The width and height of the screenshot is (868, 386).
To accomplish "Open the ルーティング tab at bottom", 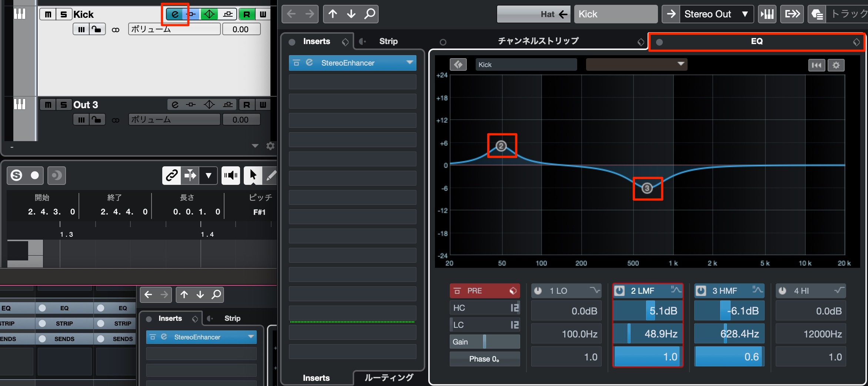I will [389, 377].
